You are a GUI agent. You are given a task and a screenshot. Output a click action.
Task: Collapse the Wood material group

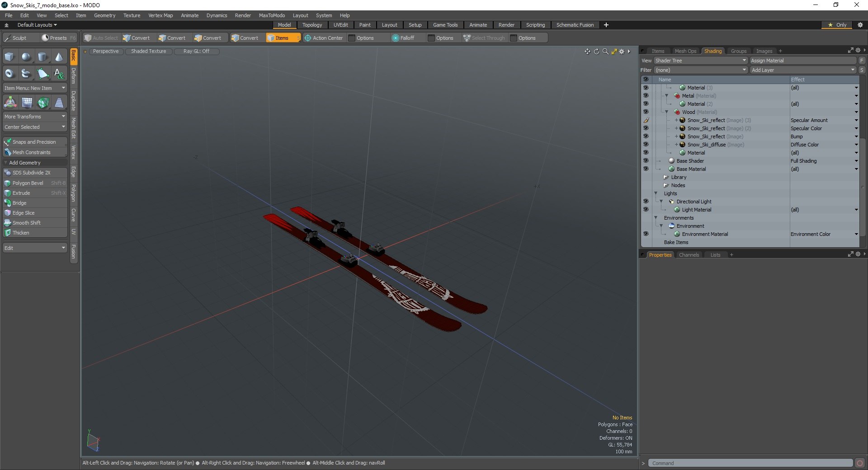click(x=666, y=112)
